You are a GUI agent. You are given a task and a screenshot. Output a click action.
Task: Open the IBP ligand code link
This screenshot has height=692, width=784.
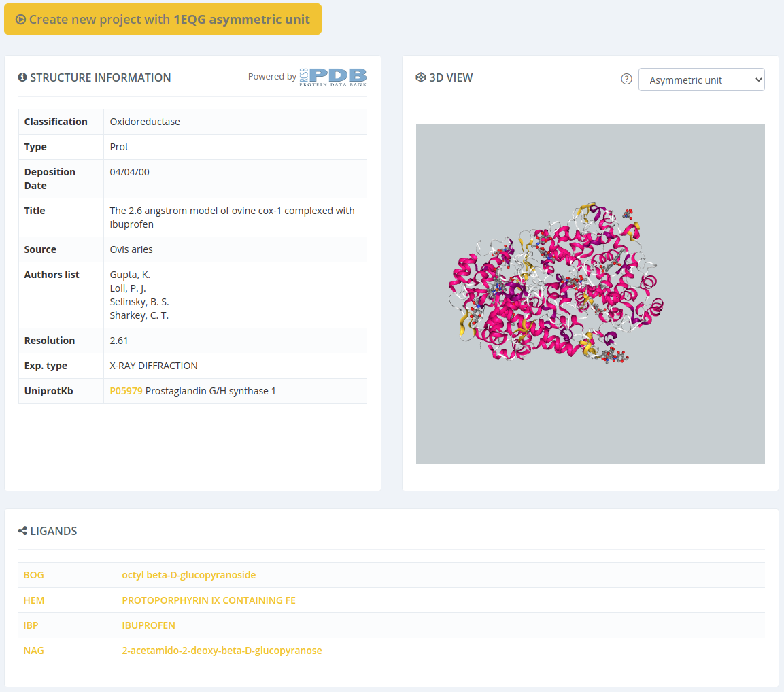tap(31, 625)
